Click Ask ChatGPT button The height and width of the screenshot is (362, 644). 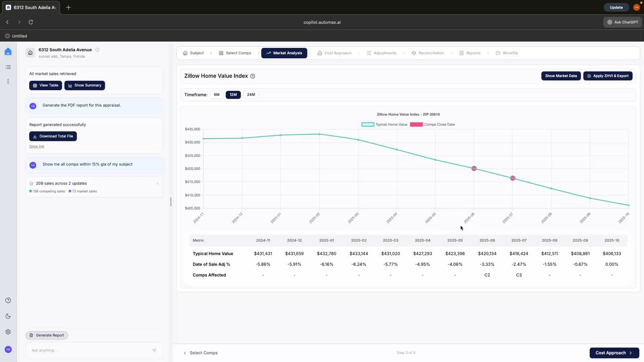622,22
